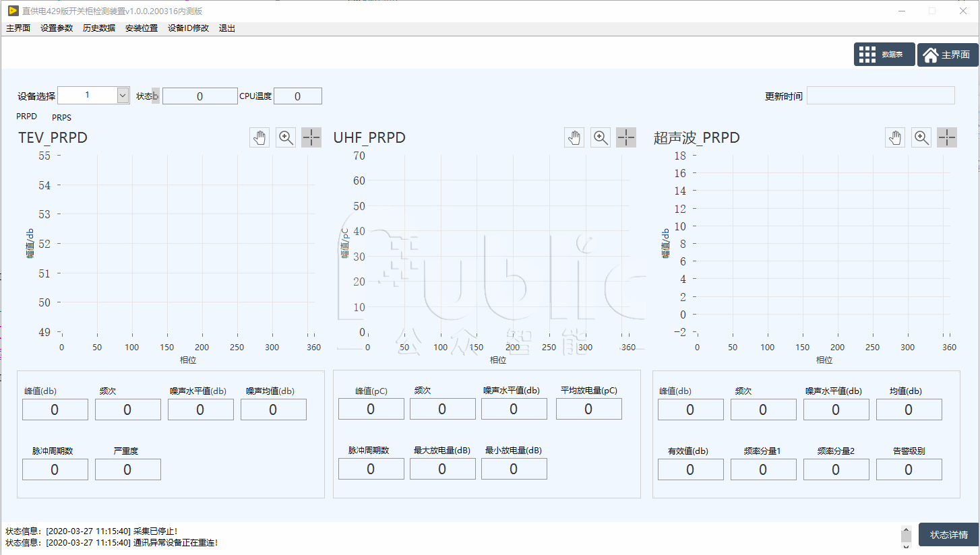Select pan hand tool on TEV_PRPD chart
The image size is (980, 555).
coord(259,137)
